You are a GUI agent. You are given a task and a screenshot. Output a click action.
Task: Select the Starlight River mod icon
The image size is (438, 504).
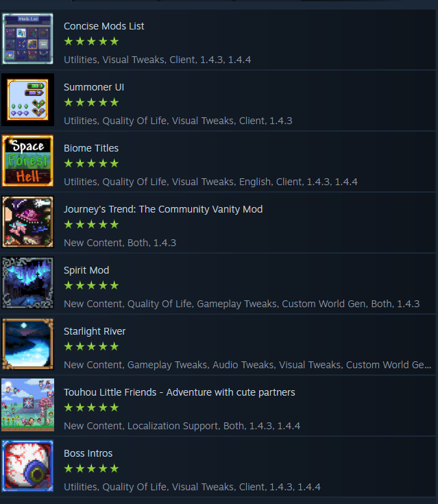(x=27, y=344)
